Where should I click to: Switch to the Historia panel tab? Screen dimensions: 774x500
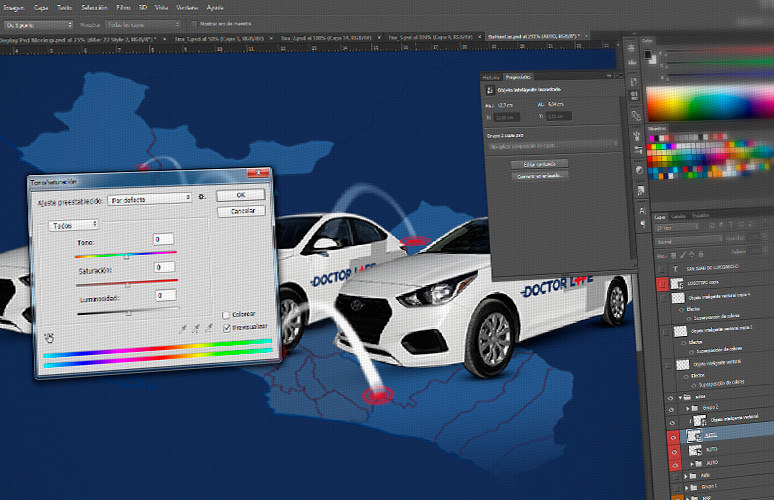(491, 77)
